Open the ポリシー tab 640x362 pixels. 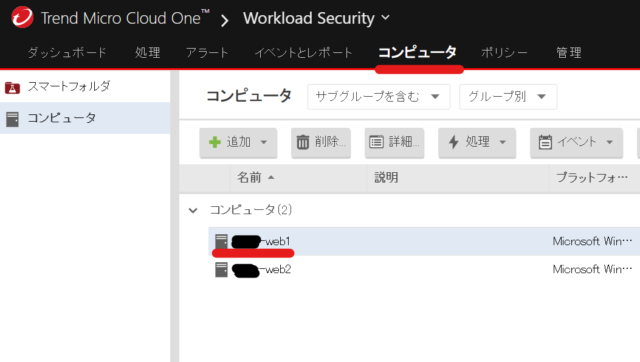pyautogui.click(x=504, y=53)
